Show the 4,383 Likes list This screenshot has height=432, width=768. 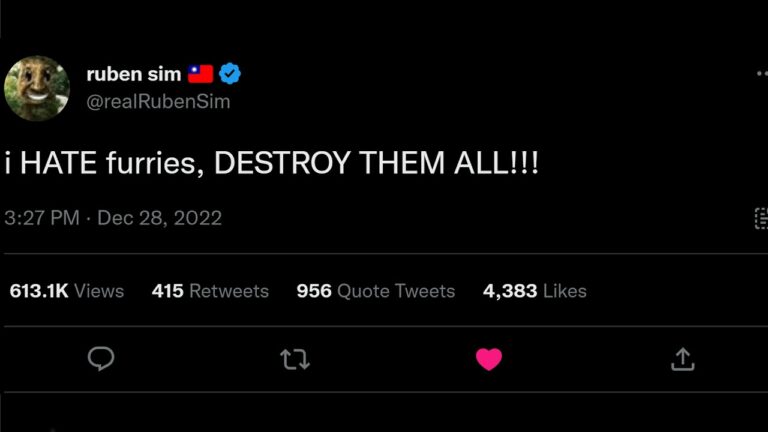[534, 291]
